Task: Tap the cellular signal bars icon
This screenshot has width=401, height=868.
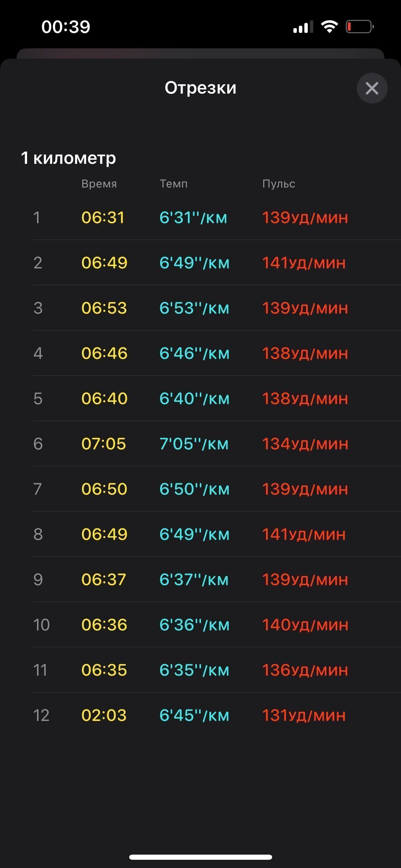Action: click(303, 27)
